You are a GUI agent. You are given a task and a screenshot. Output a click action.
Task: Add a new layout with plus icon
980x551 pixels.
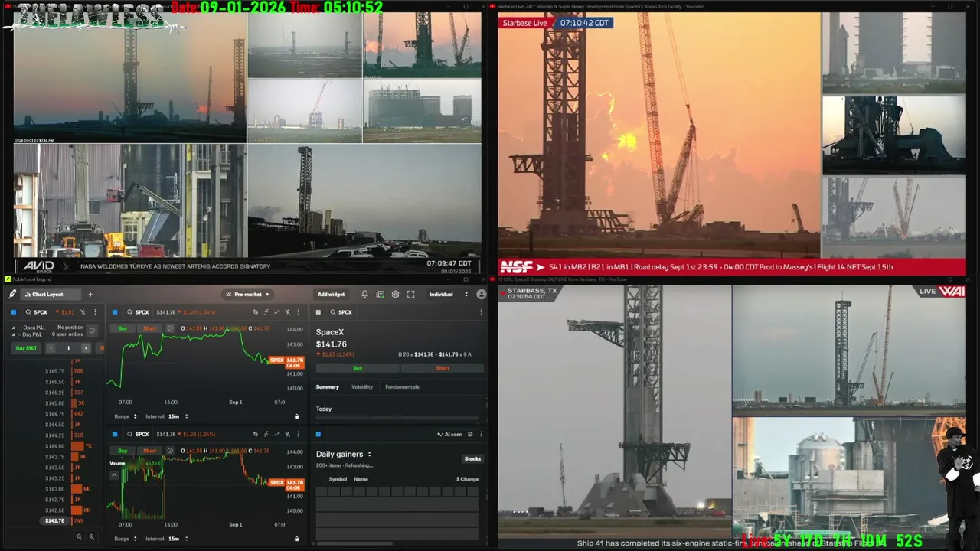90,294
